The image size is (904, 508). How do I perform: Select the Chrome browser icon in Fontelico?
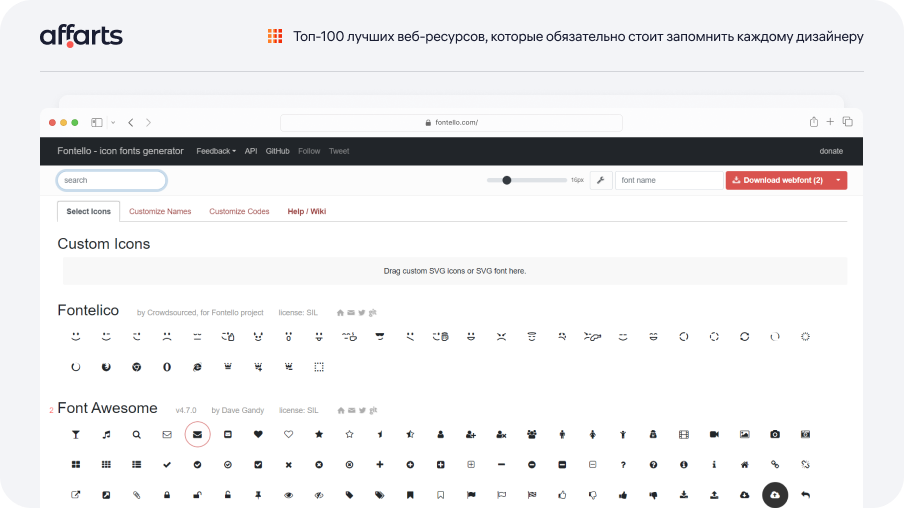tap(137, 367)
